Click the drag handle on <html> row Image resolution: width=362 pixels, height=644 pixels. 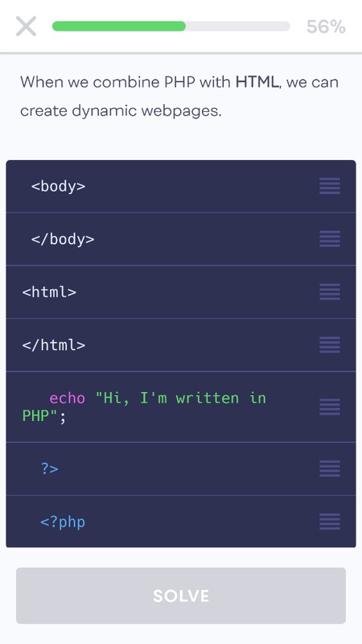click(x=330, y=292)
